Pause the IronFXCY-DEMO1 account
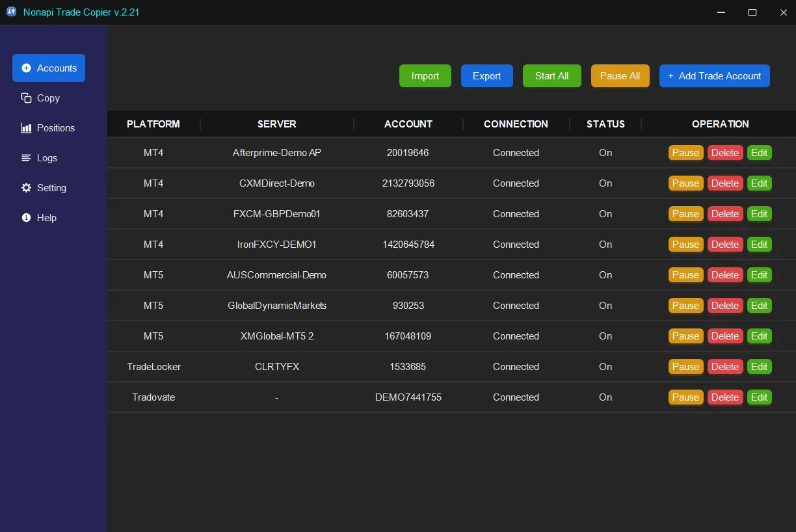 click(685, 245)
